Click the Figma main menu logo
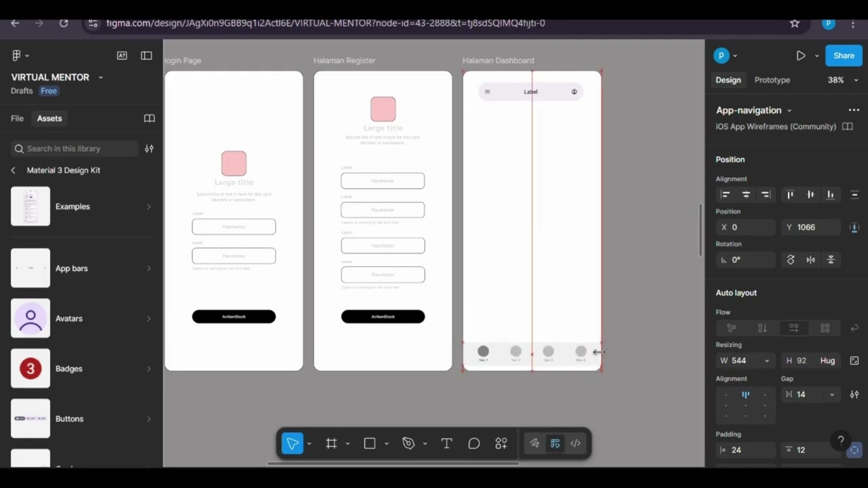This screenshot has height=488, width=868. [x=16, y=56]
